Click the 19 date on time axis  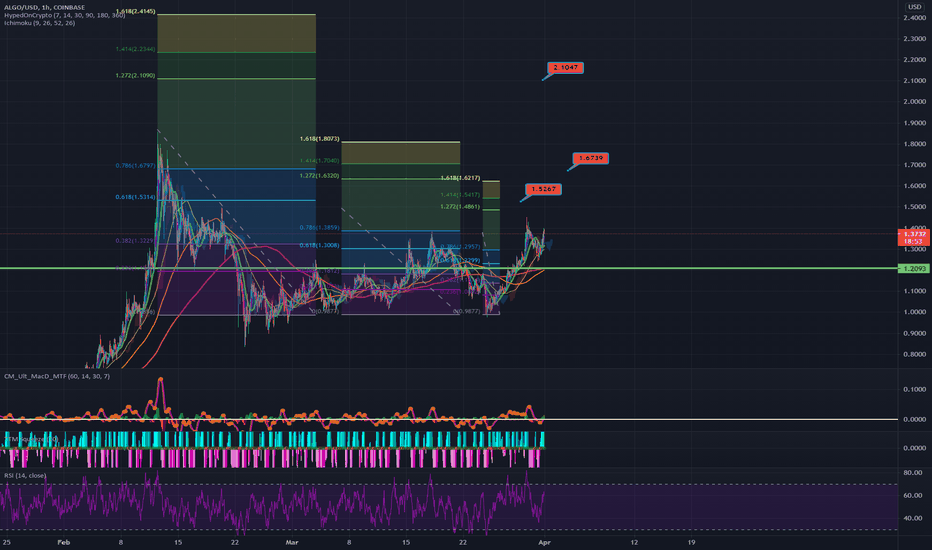pyautogui.click(x=691, y=542)
